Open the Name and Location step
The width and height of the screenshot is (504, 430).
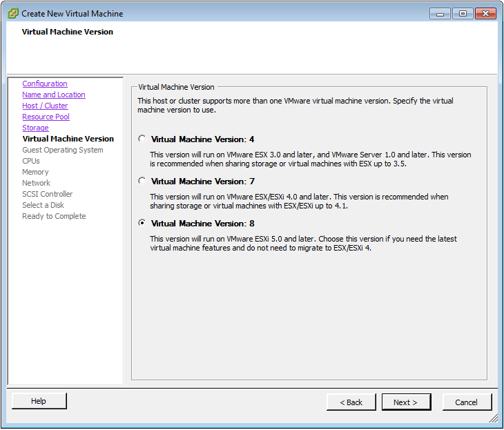[54, 95]
